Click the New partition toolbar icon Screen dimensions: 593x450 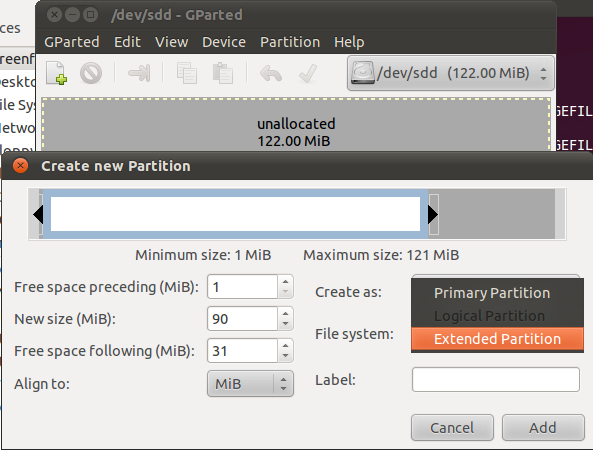57,73
